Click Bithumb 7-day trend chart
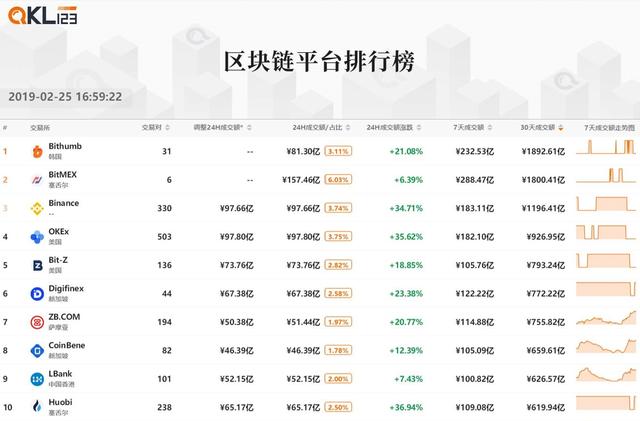The image size is (640, 421). coord(606,147)
